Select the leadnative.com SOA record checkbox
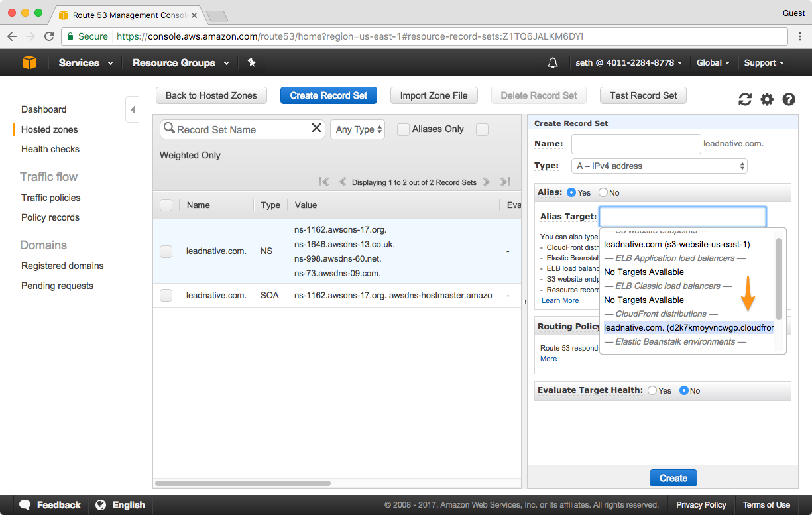 [x=166, y=295]
